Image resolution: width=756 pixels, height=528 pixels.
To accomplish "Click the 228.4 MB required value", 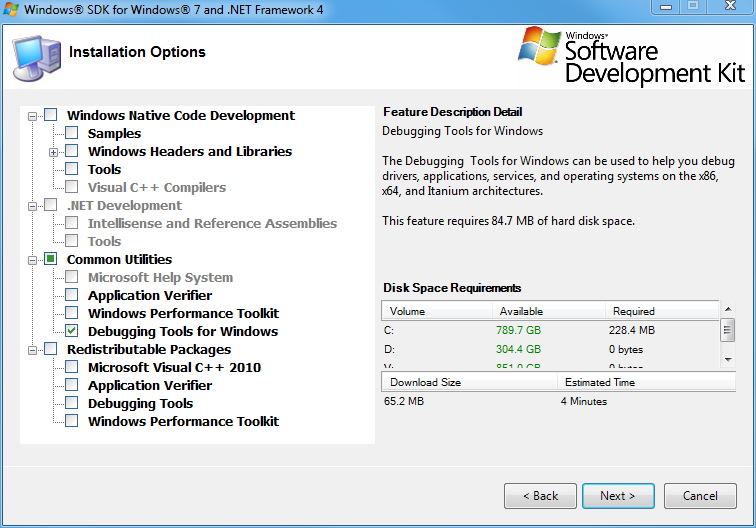I will (x=632, y=330).
